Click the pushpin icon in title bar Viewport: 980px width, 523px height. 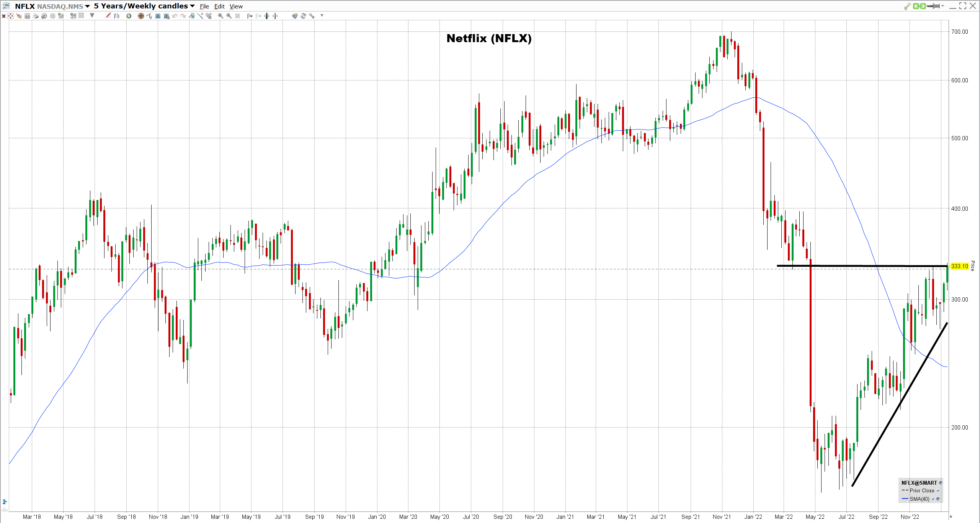pos(933,6)
